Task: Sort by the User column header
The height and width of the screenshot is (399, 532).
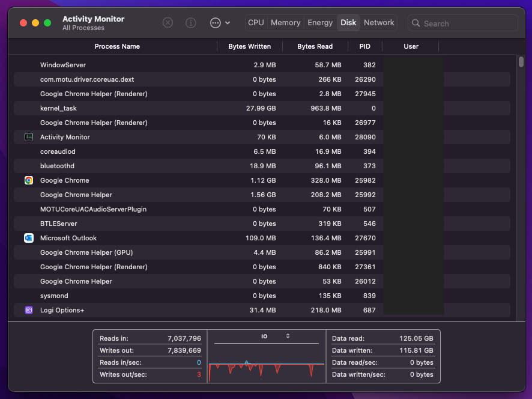Action: (x=411, y=46)
